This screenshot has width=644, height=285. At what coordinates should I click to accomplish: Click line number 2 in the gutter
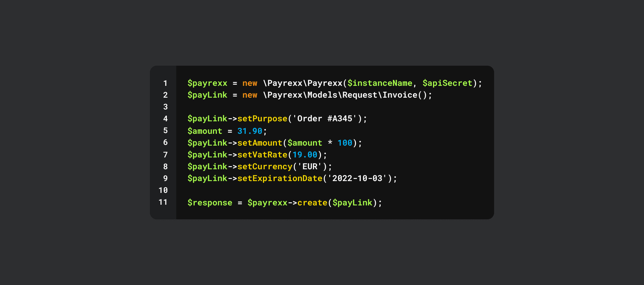tap(166, 95)
